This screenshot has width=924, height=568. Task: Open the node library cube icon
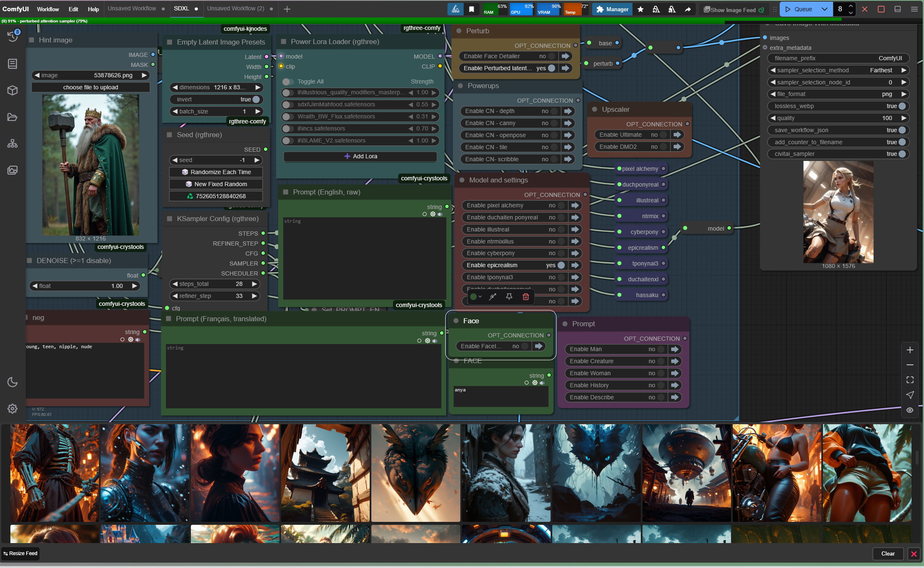[x=12, y=90]
